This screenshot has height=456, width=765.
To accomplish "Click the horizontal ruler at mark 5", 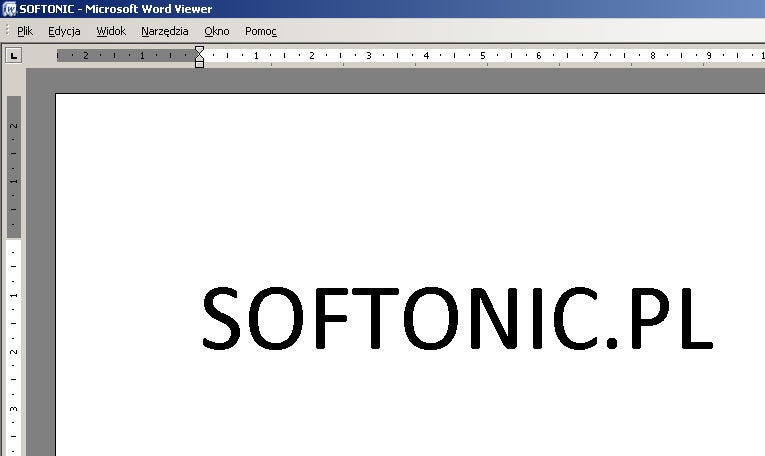I will pyautogui.click(x=483, y=56).
